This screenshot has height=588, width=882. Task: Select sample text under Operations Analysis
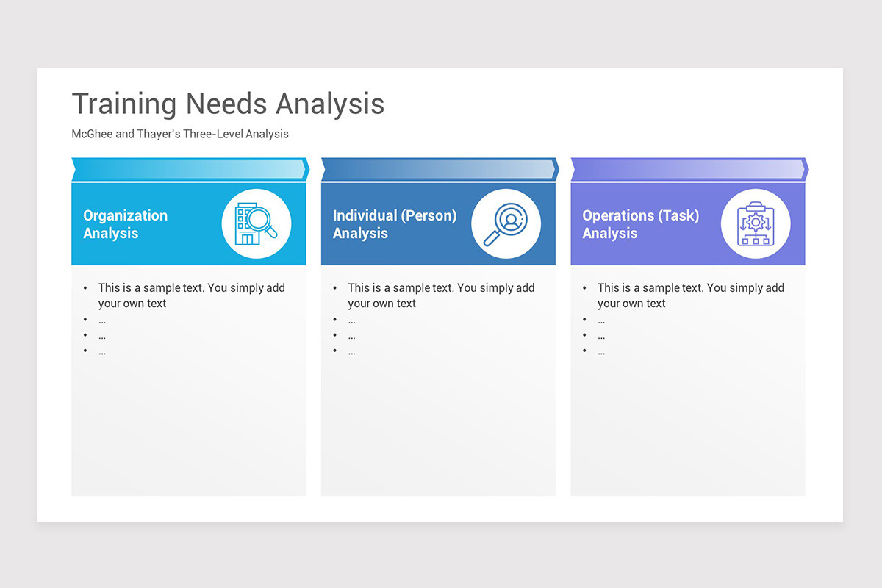(x=691, y=295)
